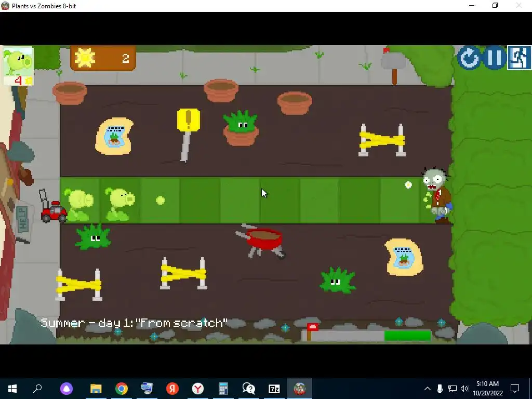Screen dimensions: 532x399
Task: Click the zombie at the lane's end
Action: pyautogui.click(x=436, y=196)
